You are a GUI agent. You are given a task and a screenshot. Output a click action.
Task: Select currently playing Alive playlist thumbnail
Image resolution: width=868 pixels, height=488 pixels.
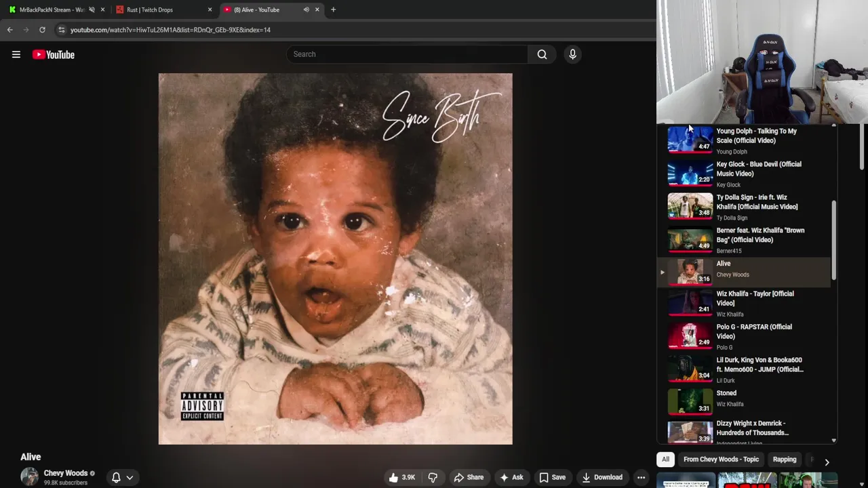click(x=690, y=272)
